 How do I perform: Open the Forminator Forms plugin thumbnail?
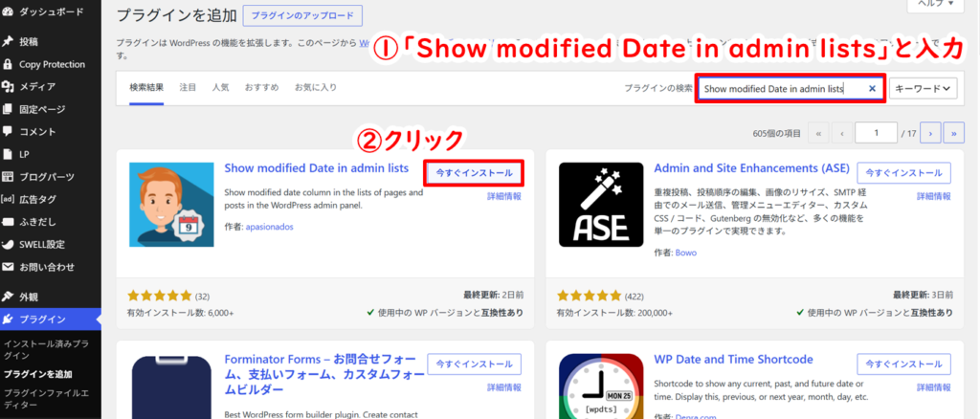171,386
